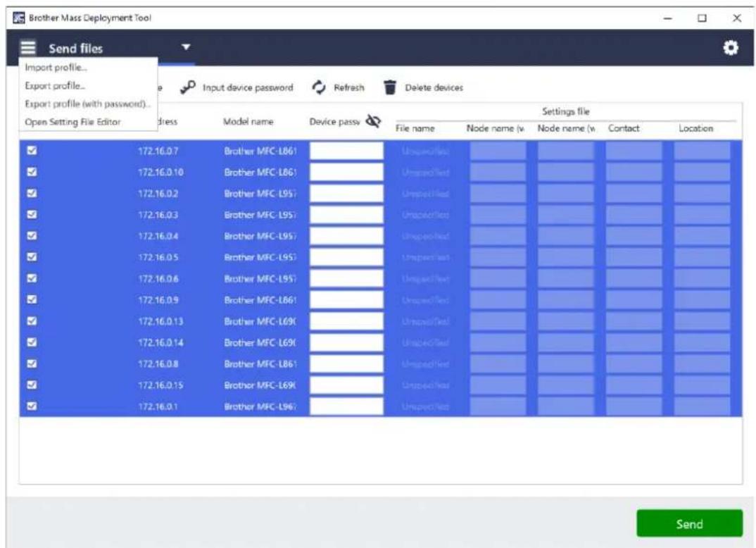Uncheck the checkbox for 172.16.0.2
This screenshot has width=756, height=548.
click(32, 193)
